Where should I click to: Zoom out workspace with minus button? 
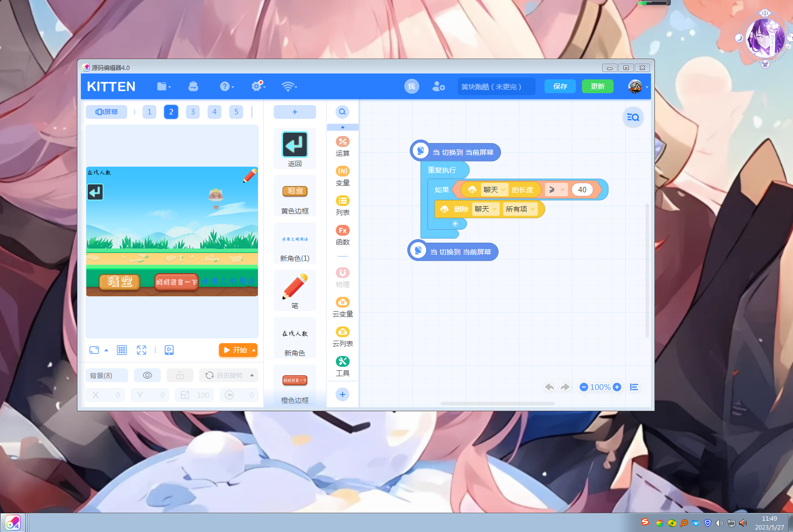[x=584, y=387]
